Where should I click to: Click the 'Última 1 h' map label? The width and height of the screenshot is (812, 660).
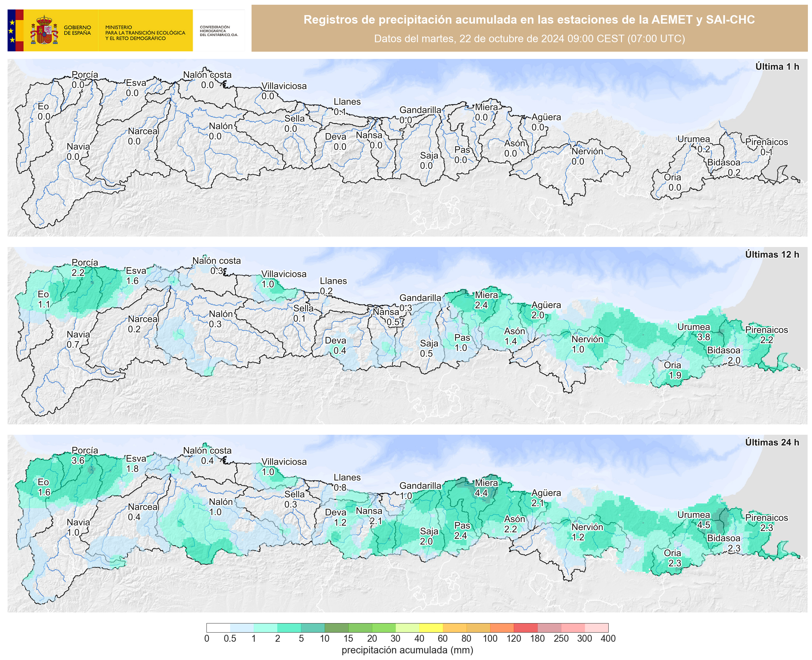point(777,66)
